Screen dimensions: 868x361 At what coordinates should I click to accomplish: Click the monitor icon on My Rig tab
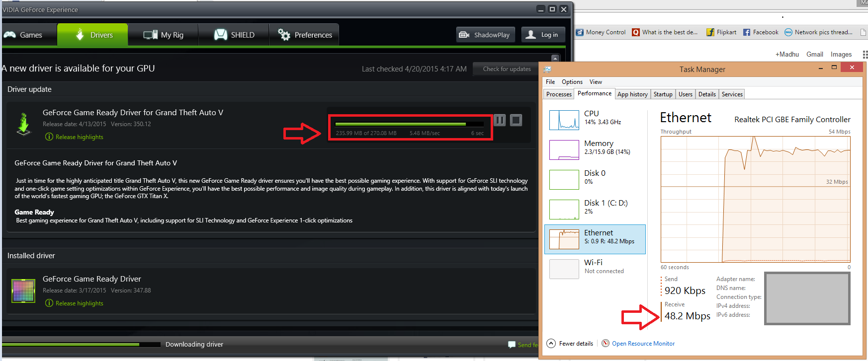(x=151, y=35)
